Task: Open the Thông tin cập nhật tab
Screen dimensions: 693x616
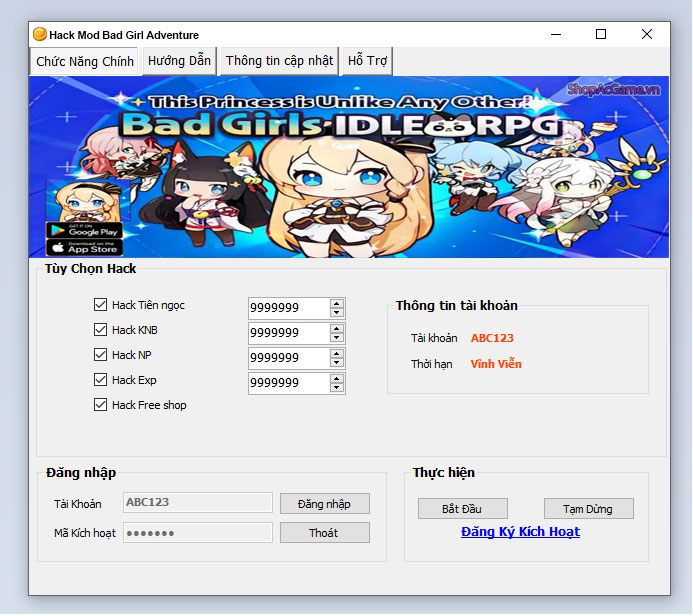Action: click(x=279, y=61)
